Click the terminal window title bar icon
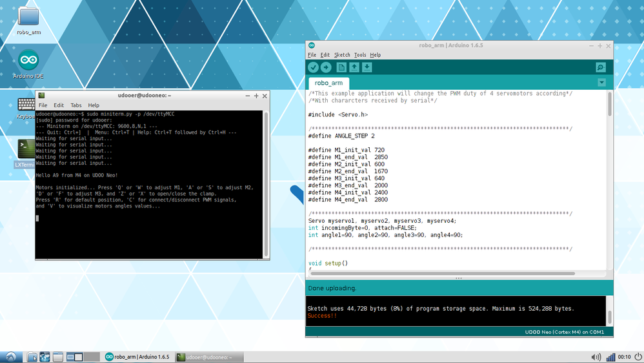The height and width of the screenshot is (363, 644). 41,96
